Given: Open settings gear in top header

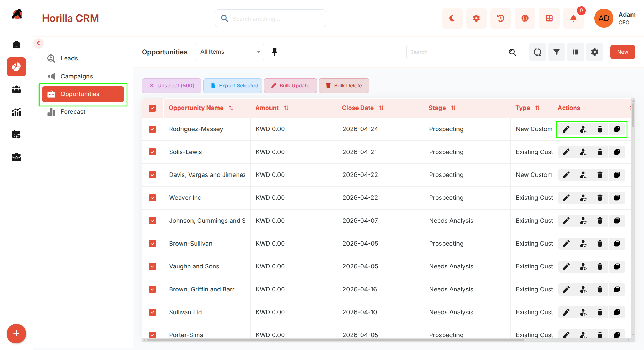Looking at the screenshot, I should tap(476, 18).
